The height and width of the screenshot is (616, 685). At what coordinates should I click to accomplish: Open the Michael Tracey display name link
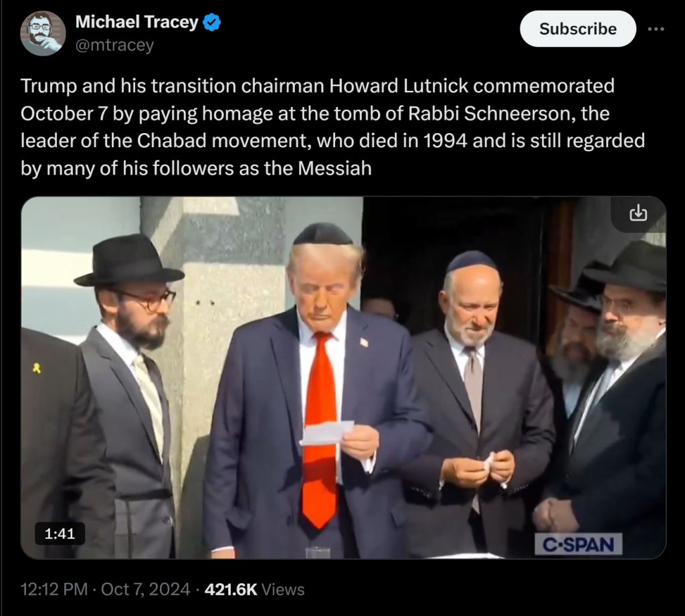(x=136, y=22)
